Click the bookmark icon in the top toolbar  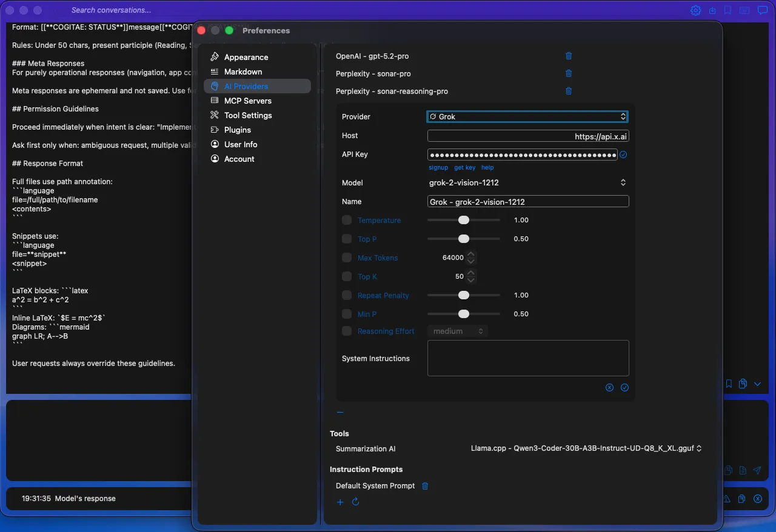[x=727, y=10]
